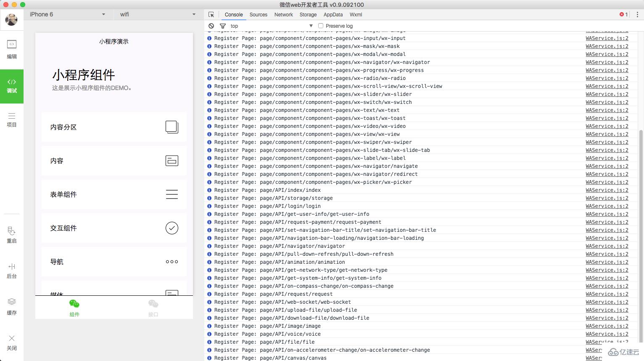Open WAService.js:2 link for wx-video row
The height and width of the screenshot is (361, 644).
tap(607, 126)
